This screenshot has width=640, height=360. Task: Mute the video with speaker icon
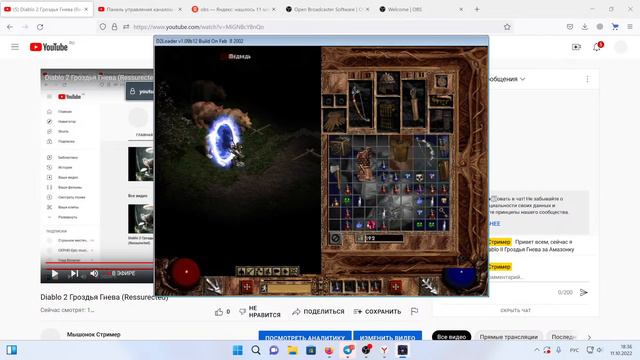pos(94,273)
